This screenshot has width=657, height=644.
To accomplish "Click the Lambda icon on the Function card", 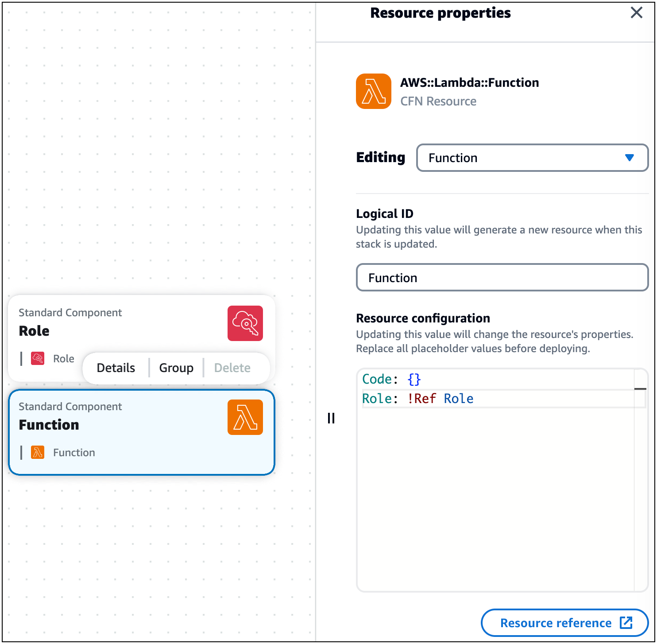I will (245, 417).
